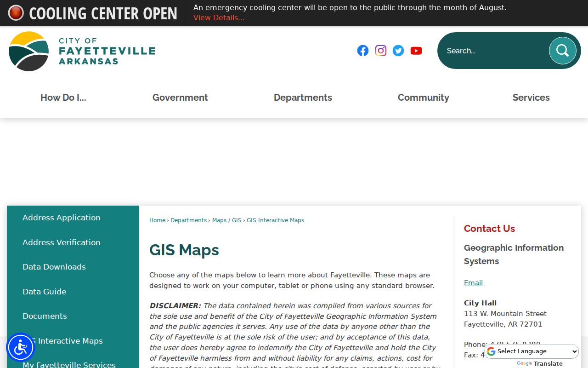Open the Instagram social icon
The width and height of the screenshot is (588, 368).
click(381, 51)
